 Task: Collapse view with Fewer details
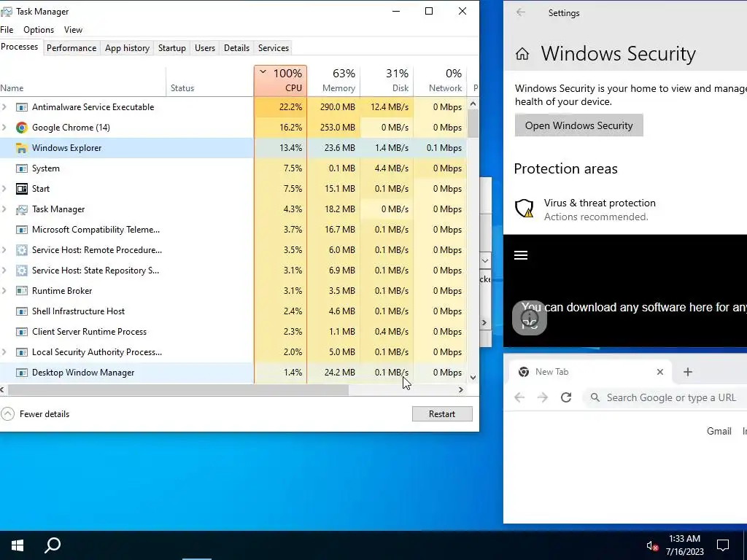click(x=36, y=414)
